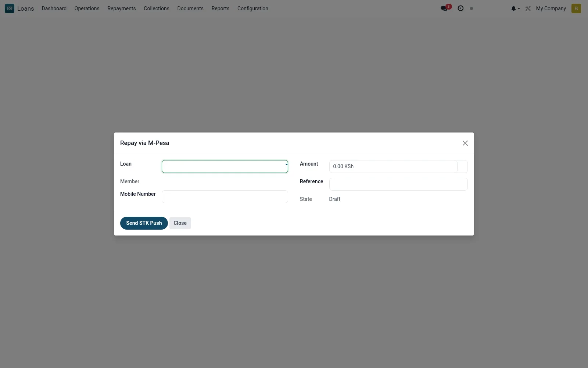Open the user avatar menu

click(x=576, y=8)
